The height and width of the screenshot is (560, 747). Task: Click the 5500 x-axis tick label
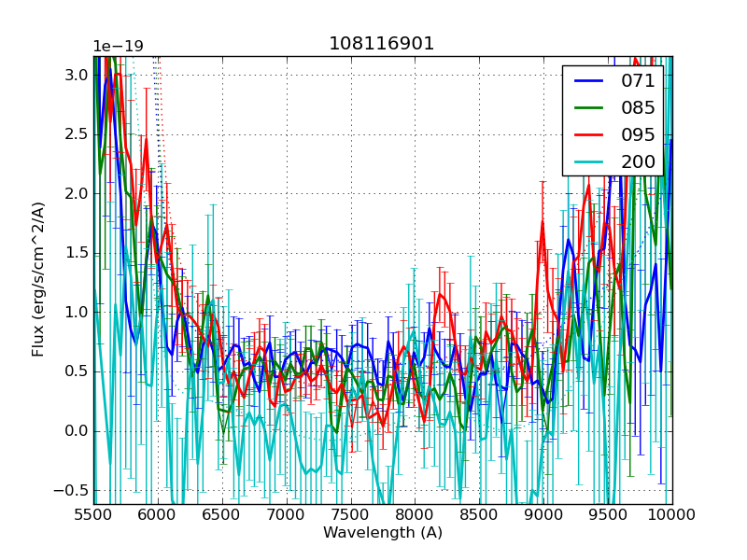click(93, 514)
